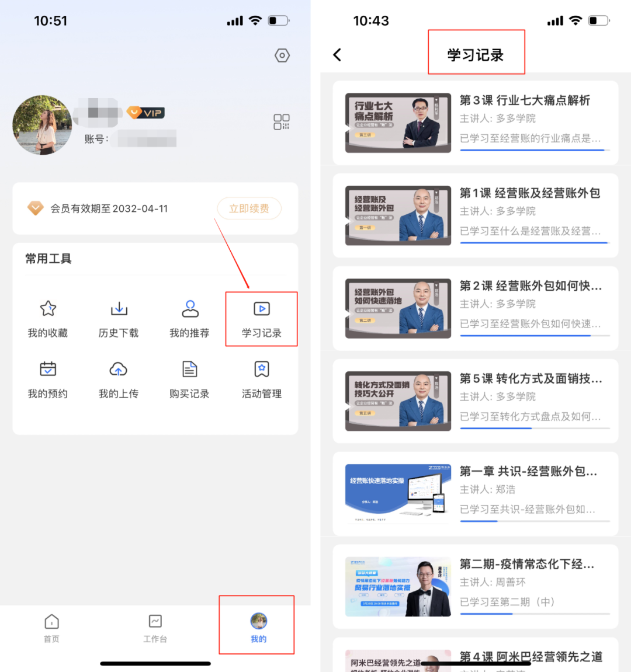
Task: Open 购买记录 document icon
Action: coord(190,370)
